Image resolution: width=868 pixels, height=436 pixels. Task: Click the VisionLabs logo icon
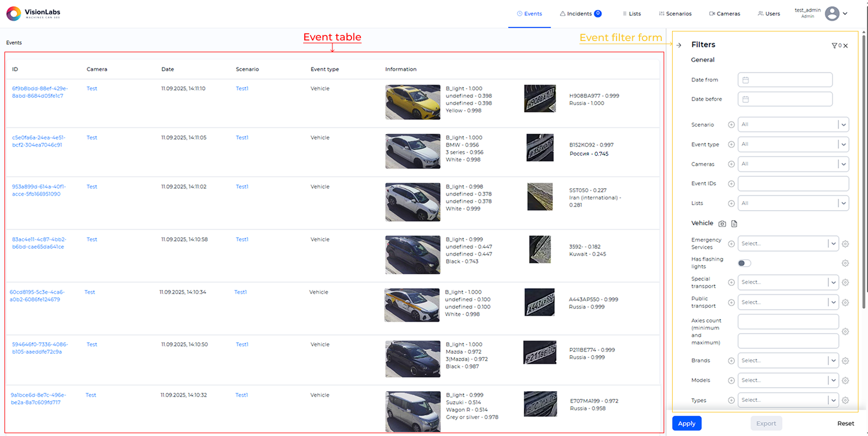[12, 13]
